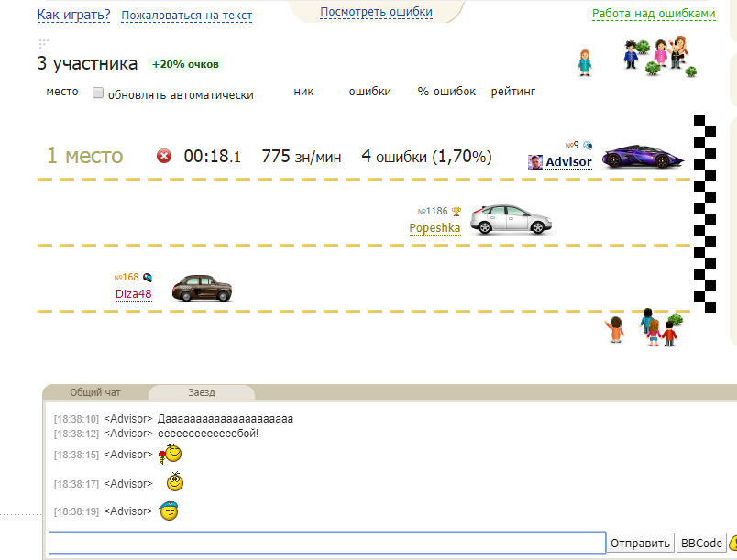Click the drag handle dots above '3 участника'
This screenshot has height=560, width=737.
coord(43,44)
